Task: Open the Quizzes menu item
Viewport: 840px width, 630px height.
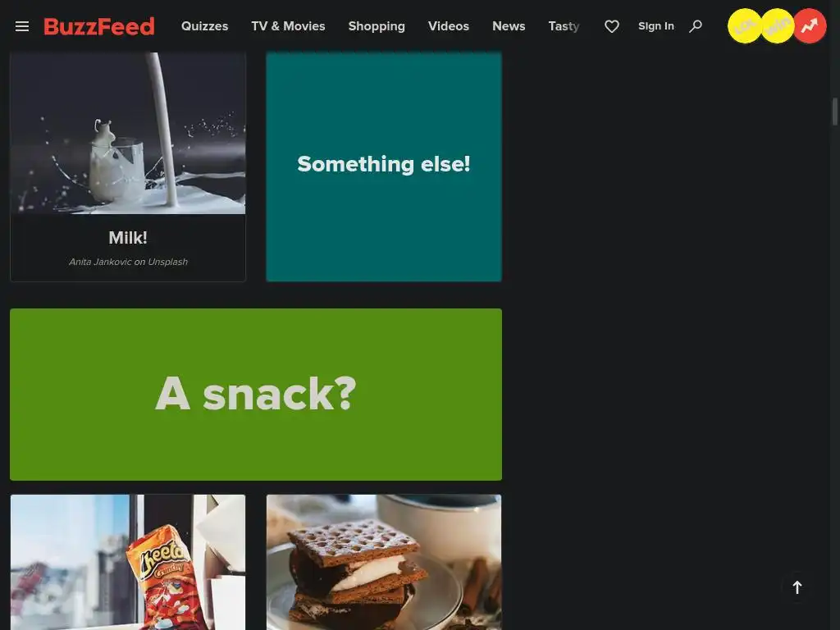Action: [204, 26]
